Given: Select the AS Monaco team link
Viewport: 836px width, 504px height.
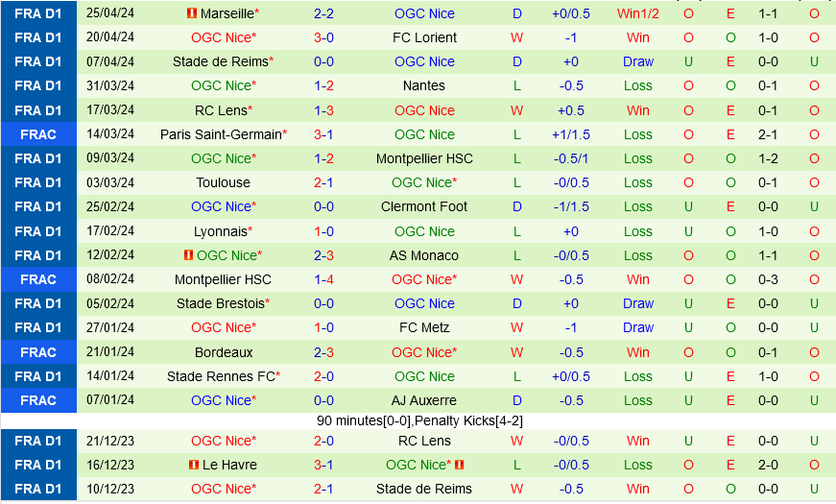Looking at the screenshot, I should [x=424, y=255].
